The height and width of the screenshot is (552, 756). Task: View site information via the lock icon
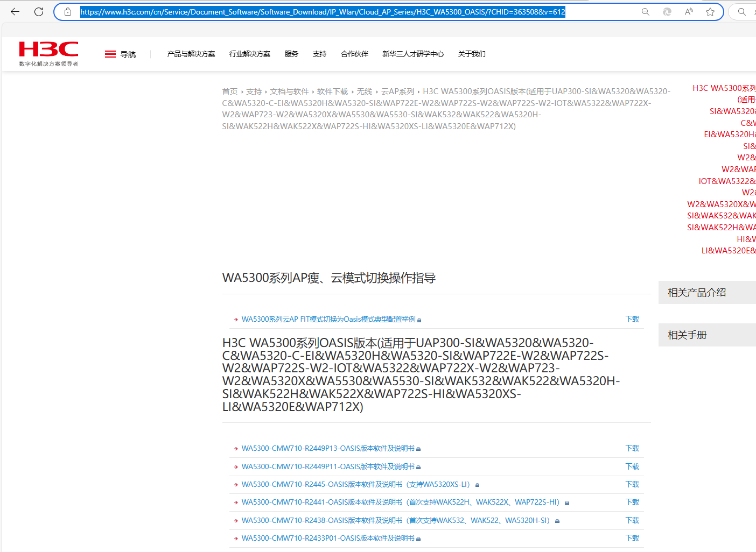click(68, 11)
